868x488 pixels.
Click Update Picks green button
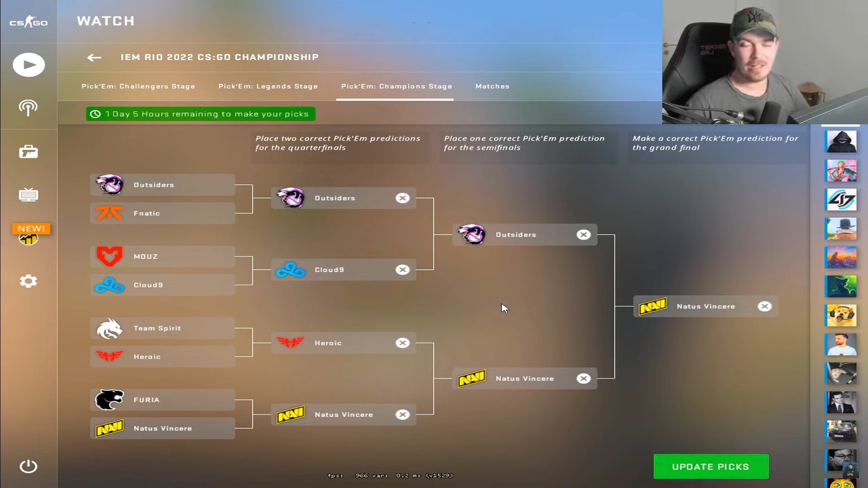(x=711, y=466)
